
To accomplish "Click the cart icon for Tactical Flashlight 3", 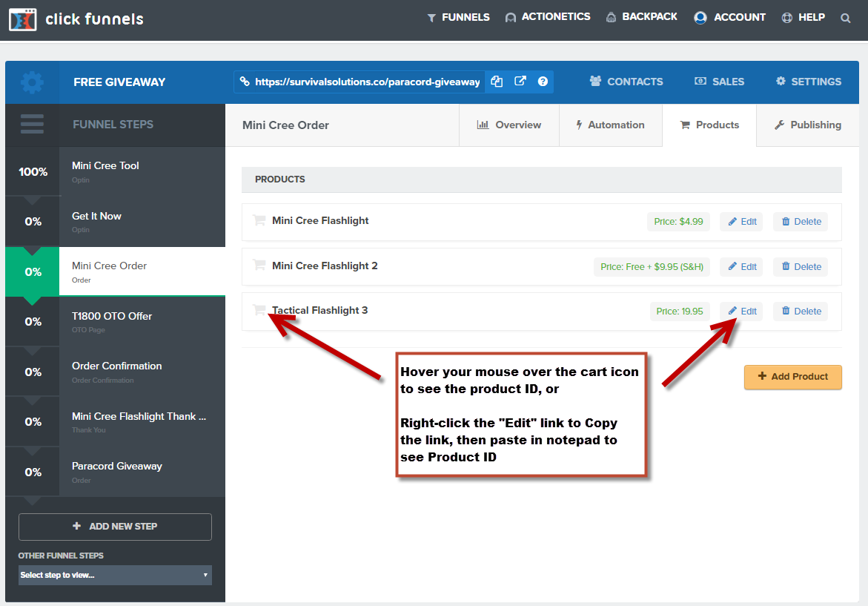I will 259,309.
